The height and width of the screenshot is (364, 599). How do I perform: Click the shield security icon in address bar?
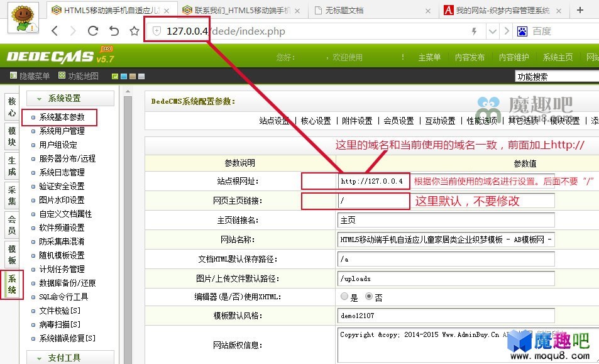click(157, 31)
